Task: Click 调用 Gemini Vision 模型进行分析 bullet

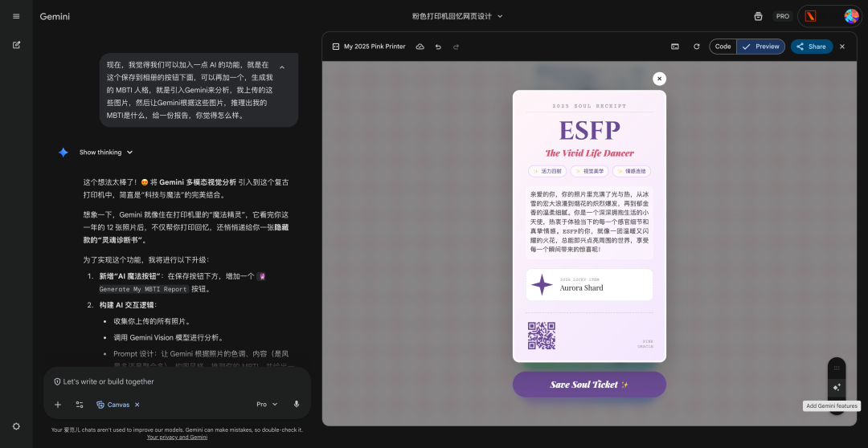Action: coord(168,337)
